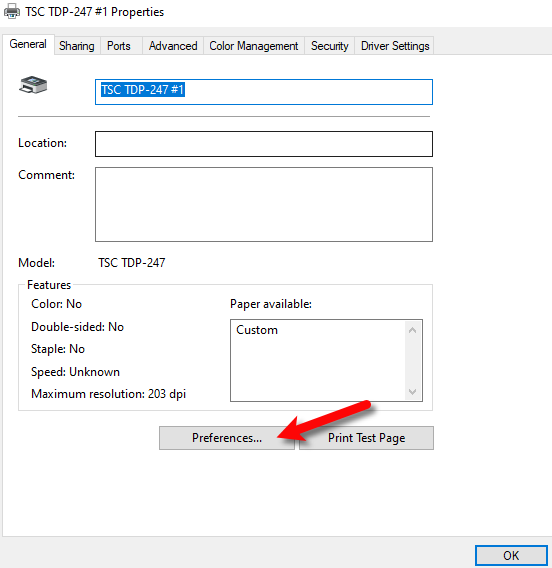552x568 pixels.
Task: Click the Speed: Unknown text
Action: point(75,372)
